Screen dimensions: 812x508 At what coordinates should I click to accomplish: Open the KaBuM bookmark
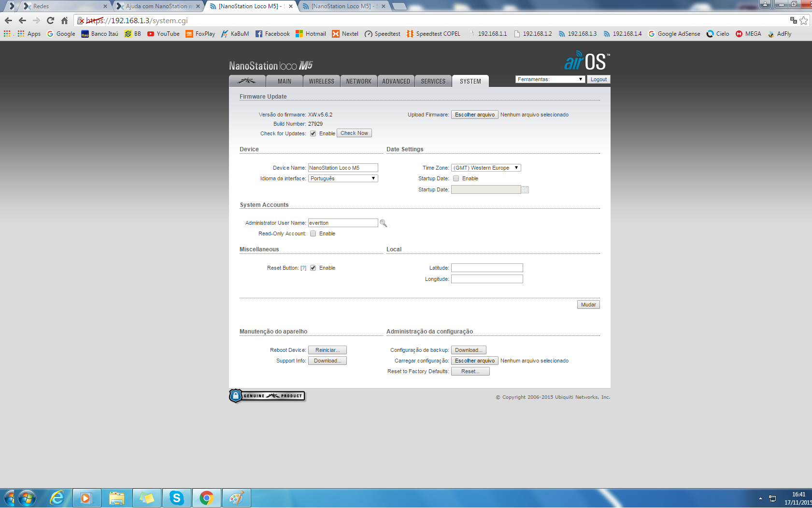point(235,34)
